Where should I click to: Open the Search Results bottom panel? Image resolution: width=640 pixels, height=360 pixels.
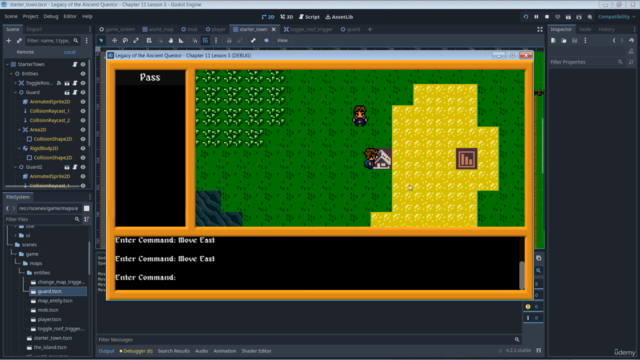(173, 351)
